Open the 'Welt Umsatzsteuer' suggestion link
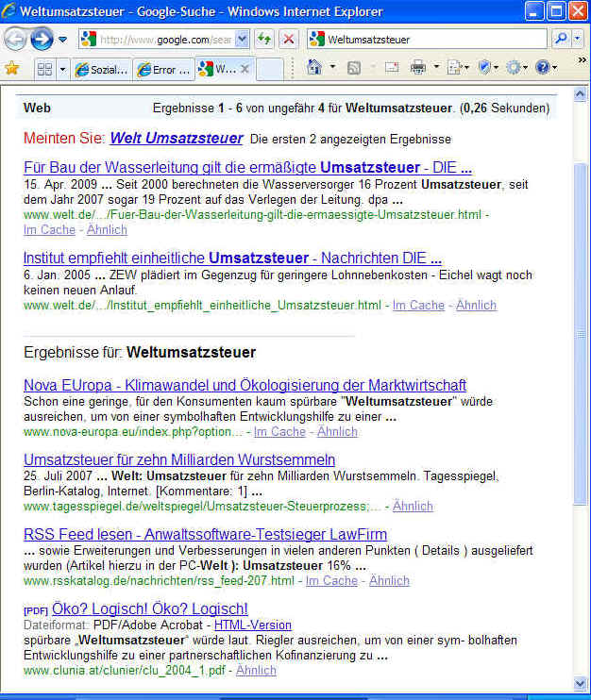Image resolution: width=591 pixels, height=700 pixels. click(176, 138)
